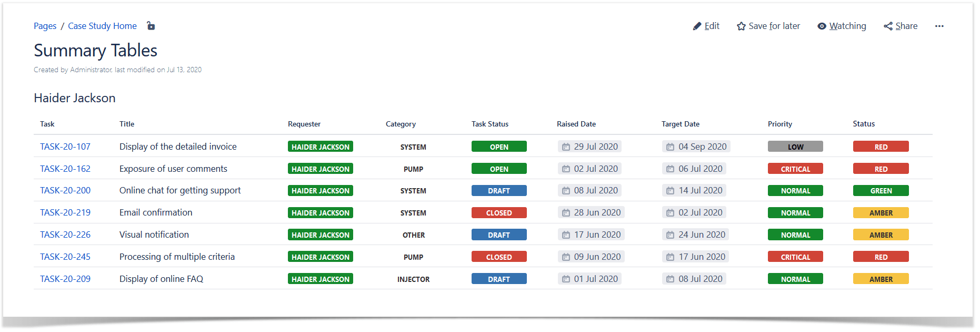The width and height of the screenshot is (980, 332).
Task: Click the calendar icon beside 14 Jul 2020
Action: click(x=670, y=191)
